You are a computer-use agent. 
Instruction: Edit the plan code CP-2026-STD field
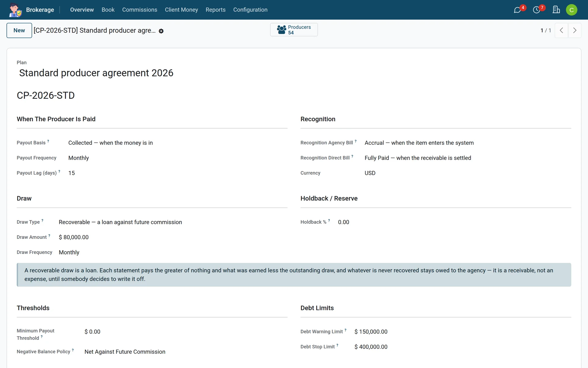point(46,95)
